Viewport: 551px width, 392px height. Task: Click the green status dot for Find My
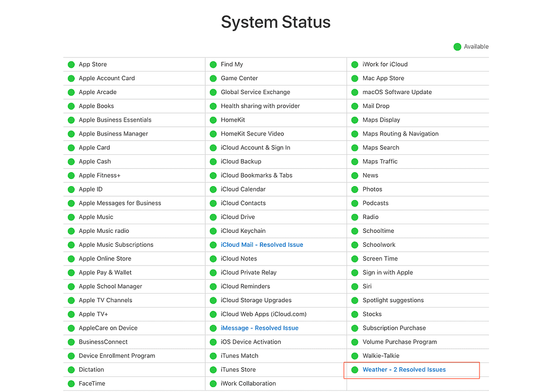(x=213, y=65)
